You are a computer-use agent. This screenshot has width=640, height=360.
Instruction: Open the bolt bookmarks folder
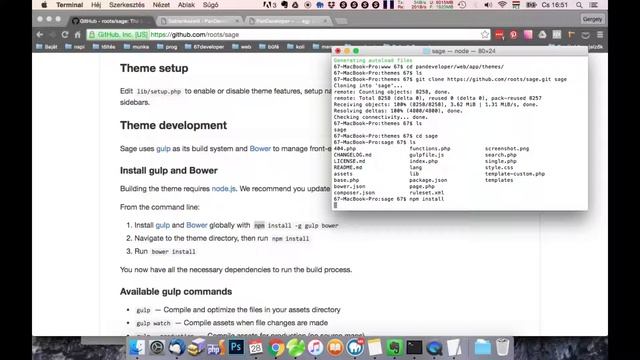[269, 47]
